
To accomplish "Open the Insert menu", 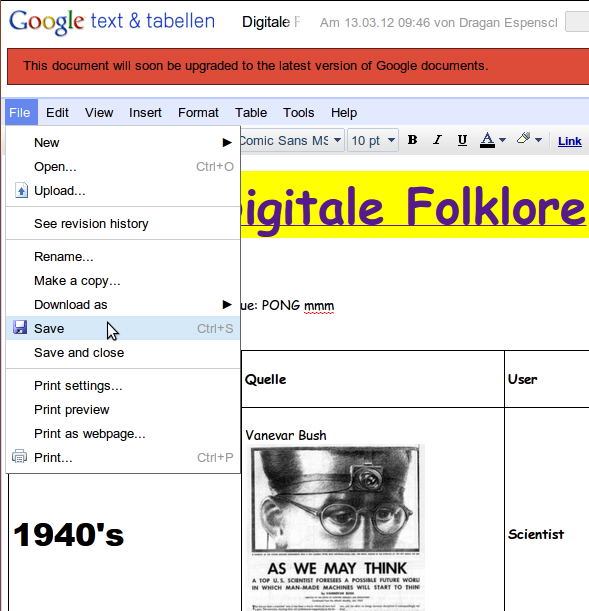I will coord(145,113).
